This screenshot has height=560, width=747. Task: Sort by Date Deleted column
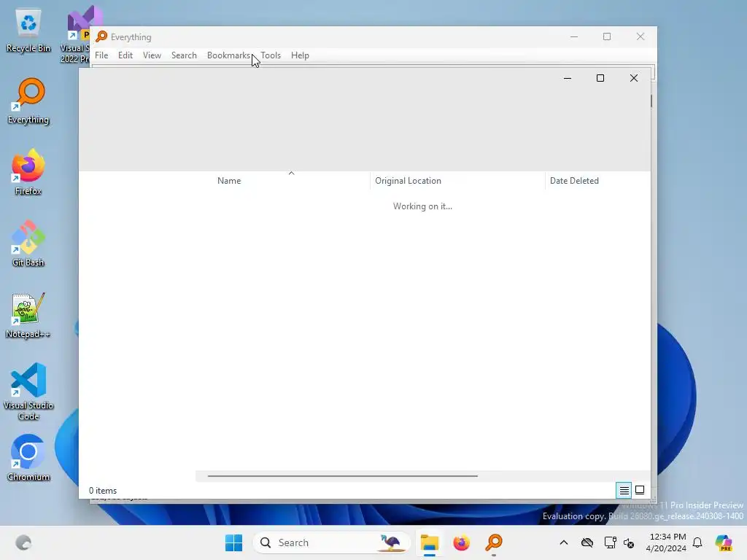click(x=597, y=181)
